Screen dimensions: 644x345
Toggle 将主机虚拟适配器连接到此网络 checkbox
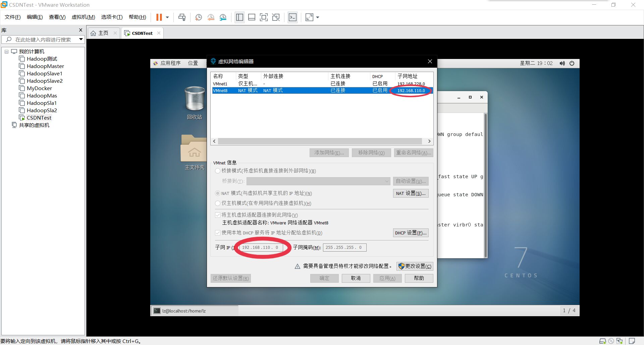pos(218,215)
